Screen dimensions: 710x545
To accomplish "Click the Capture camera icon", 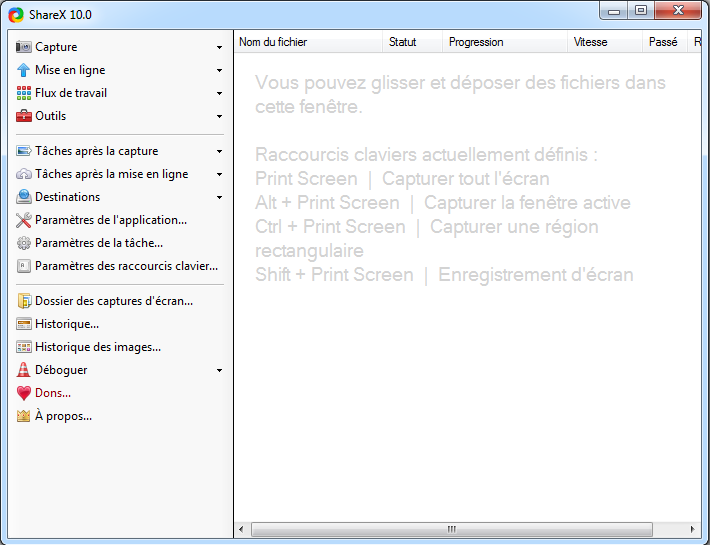I will coord(24,47).
